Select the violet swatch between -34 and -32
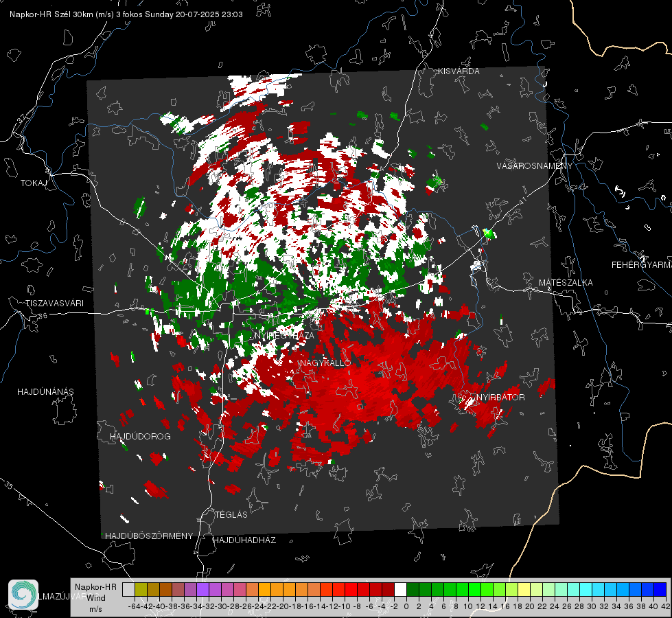 [202, 589]
